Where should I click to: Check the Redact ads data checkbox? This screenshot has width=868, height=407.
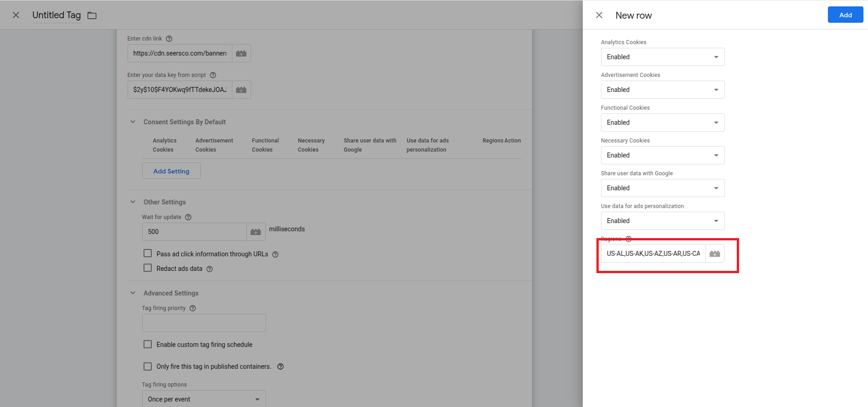148,268
